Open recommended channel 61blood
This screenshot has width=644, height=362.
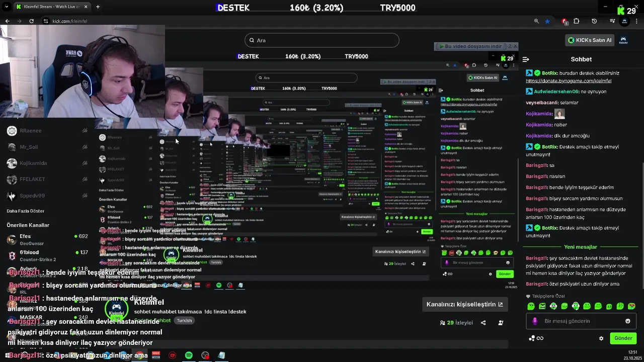click(46, 255)
